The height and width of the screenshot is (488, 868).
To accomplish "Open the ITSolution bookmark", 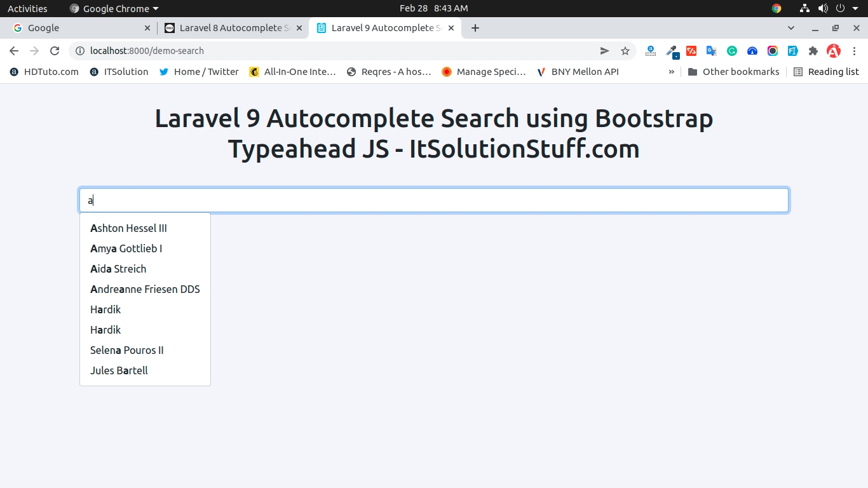I will tap(119, 72).
